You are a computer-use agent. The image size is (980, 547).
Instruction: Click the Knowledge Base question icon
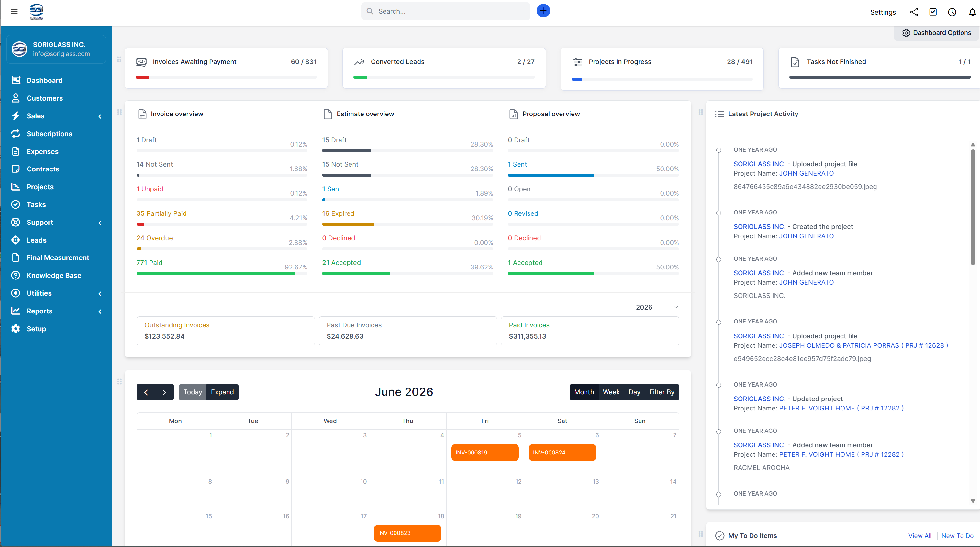point(16,275)
